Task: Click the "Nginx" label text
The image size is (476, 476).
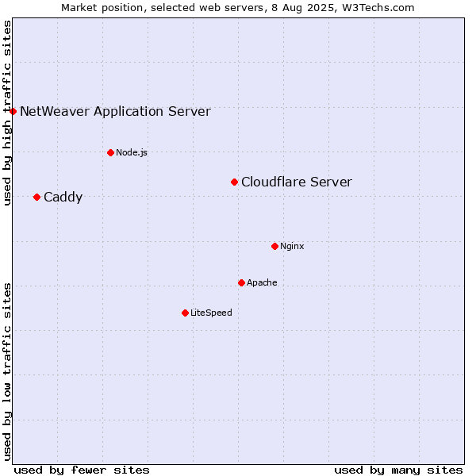Action: coord(292,246)
